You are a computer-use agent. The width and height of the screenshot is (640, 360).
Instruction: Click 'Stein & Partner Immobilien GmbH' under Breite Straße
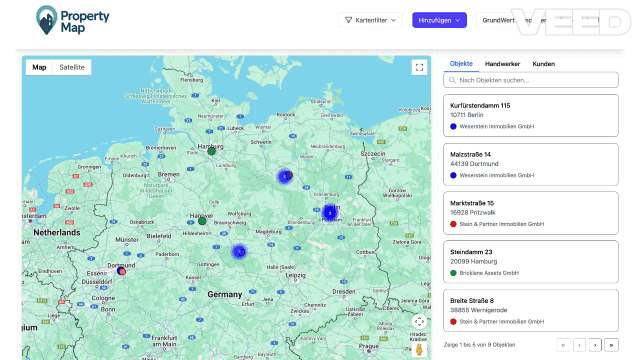502,322
